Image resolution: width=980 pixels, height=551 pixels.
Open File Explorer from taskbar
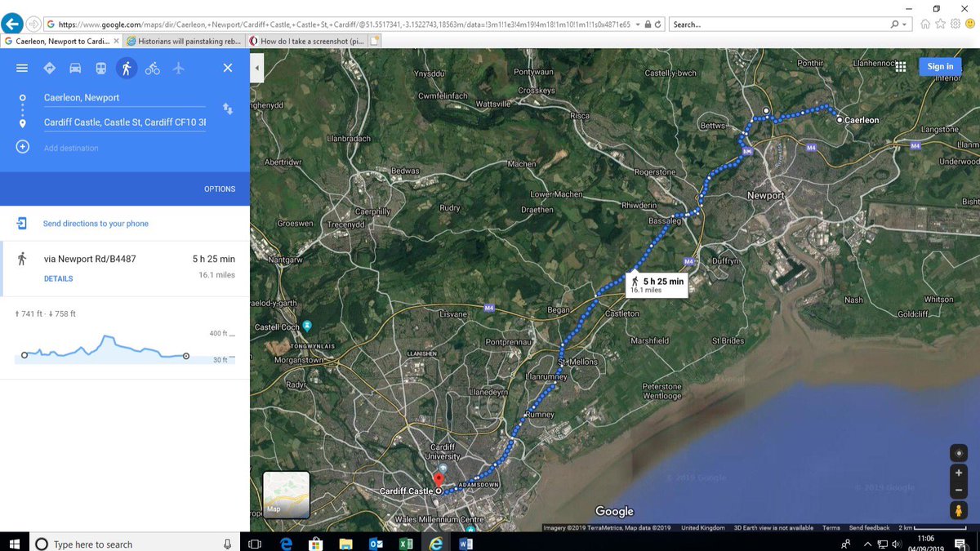(345, 544)
